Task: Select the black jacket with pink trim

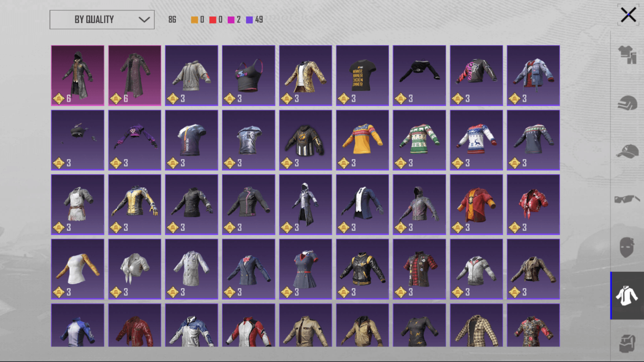Action: tap(249, 204)
